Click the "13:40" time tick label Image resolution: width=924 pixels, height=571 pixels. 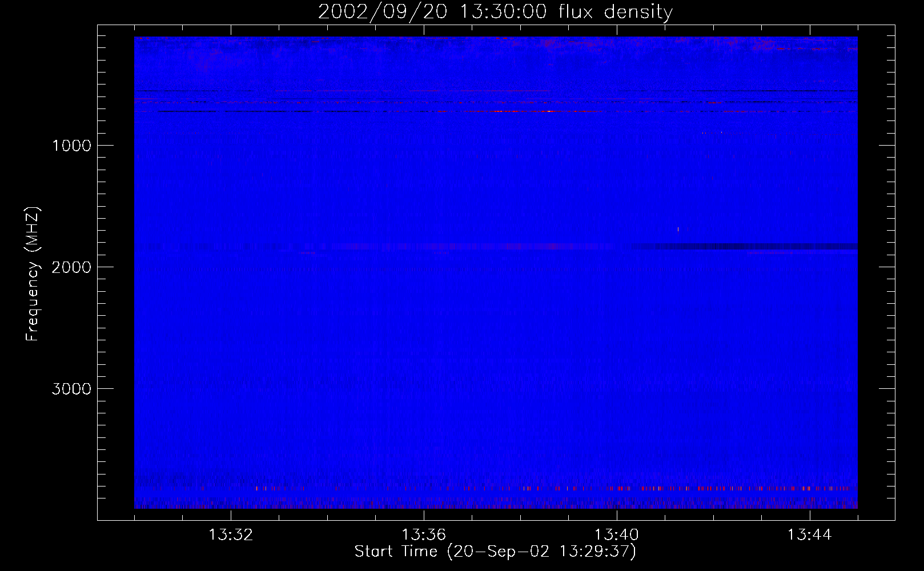(617, 535)
